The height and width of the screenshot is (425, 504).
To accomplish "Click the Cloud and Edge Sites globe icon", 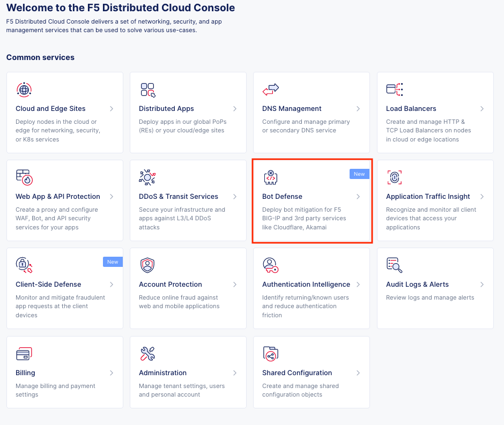I will [24, 90].
